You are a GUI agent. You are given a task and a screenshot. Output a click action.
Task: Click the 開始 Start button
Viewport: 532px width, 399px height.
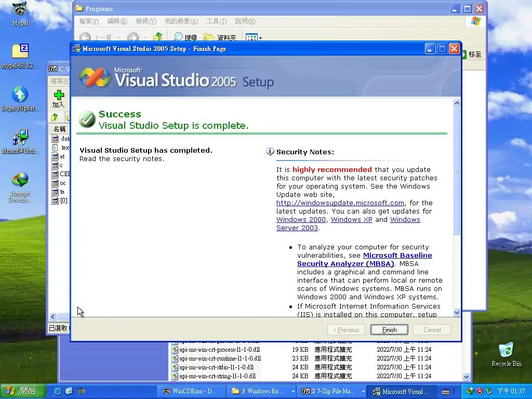pyautogui.click(x=23, y=391)
